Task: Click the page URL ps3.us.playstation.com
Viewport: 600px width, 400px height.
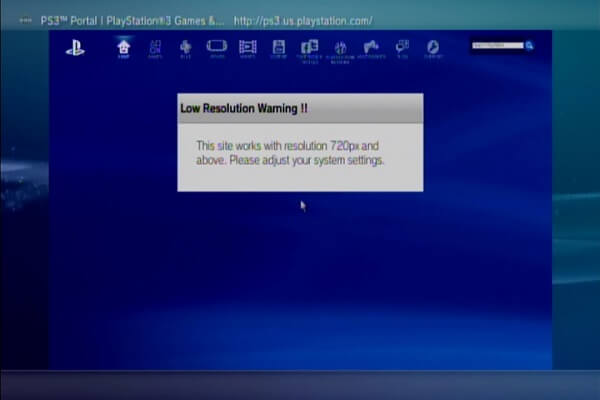Action: pos(303,21)
